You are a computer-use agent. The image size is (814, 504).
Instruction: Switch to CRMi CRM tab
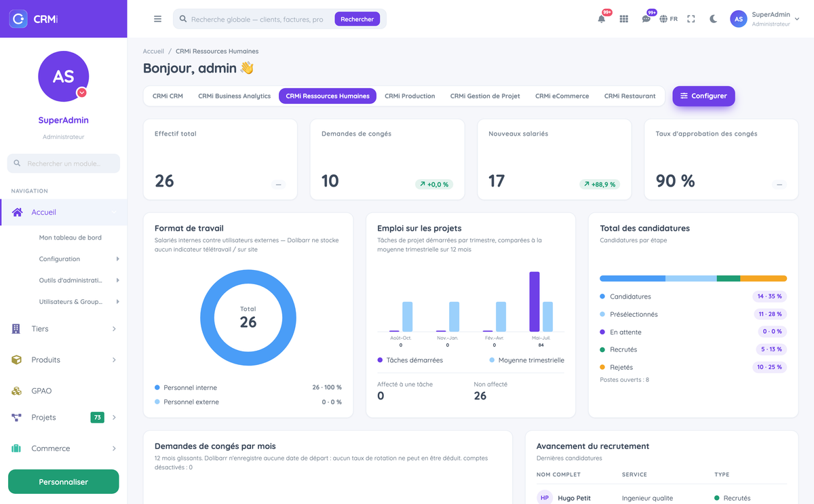[x=168, y=96]
